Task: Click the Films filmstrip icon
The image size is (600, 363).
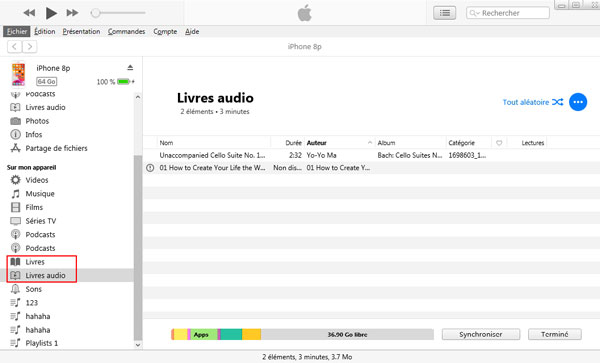Action: (15, 207)
